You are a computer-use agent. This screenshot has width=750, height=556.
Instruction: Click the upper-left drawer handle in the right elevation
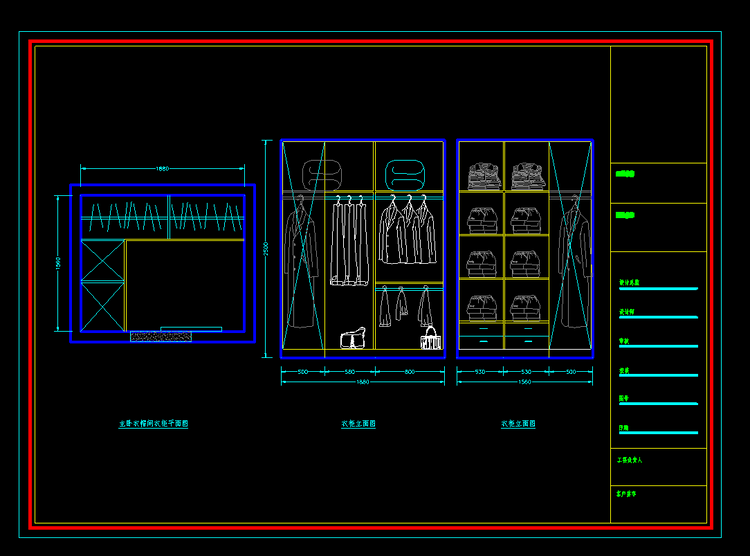[x=483, y=329]
